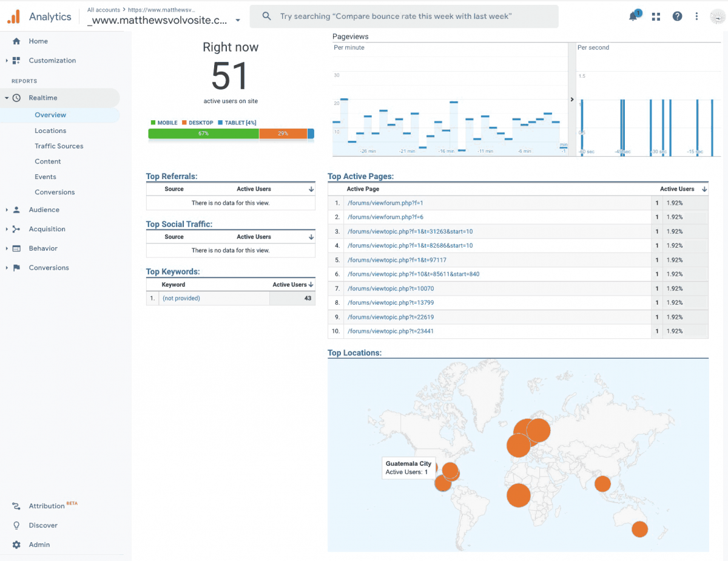Open the three-dot more options menu
Viewport: 728px width, 561px height.
(x=696, y=16)
